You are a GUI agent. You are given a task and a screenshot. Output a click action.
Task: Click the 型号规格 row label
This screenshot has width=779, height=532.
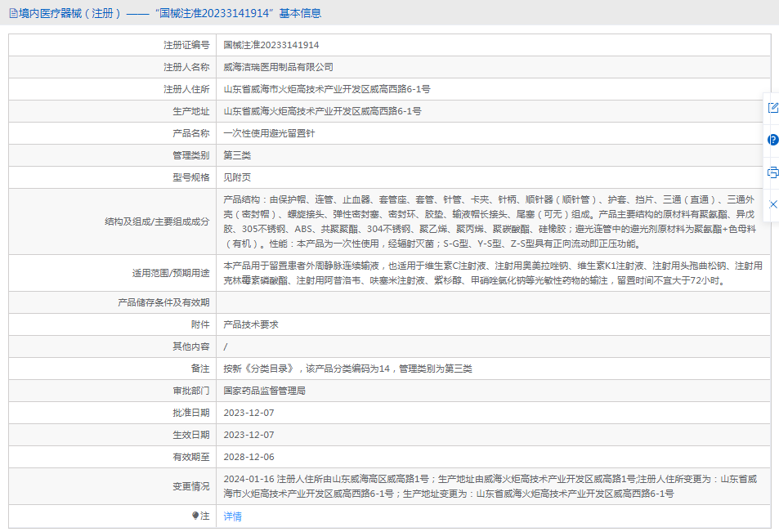coord(191,177)
